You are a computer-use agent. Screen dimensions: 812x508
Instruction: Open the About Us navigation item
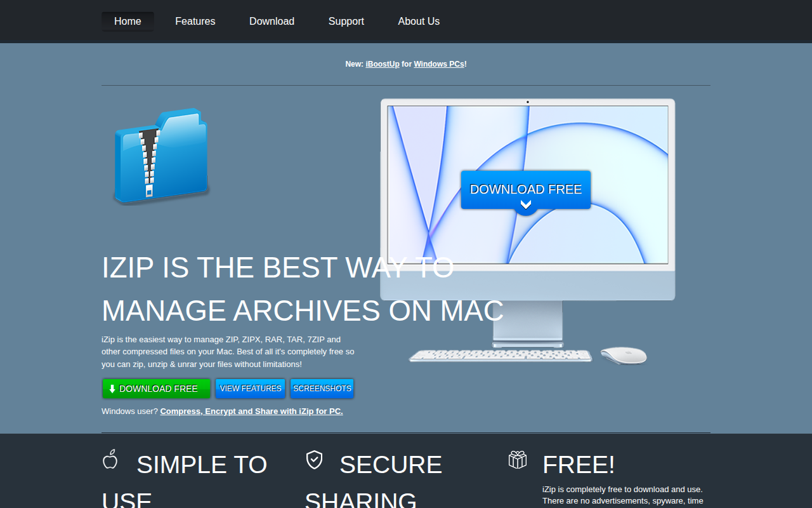pos(419,21)
